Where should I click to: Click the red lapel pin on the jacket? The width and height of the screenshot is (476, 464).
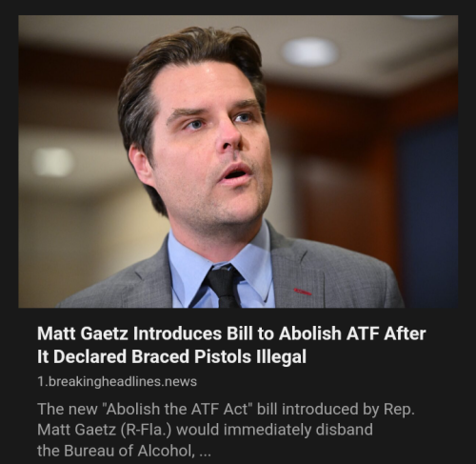click(x=303, y=292)
